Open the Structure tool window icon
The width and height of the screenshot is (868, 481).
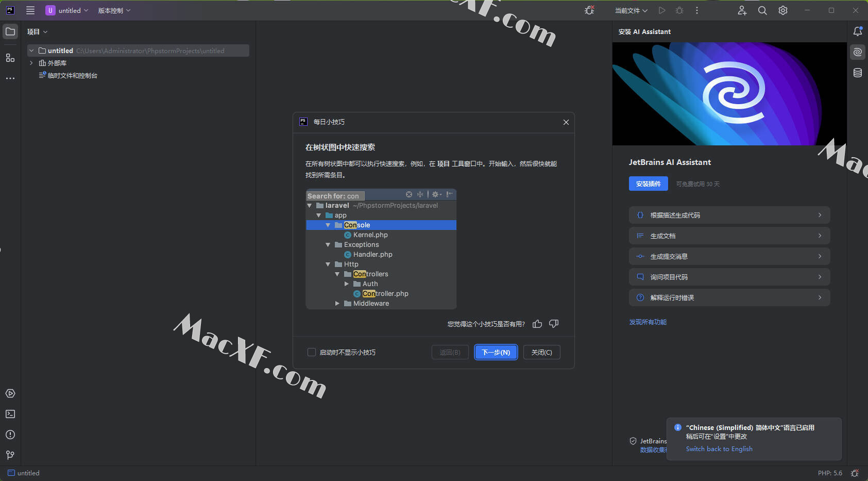10,58
